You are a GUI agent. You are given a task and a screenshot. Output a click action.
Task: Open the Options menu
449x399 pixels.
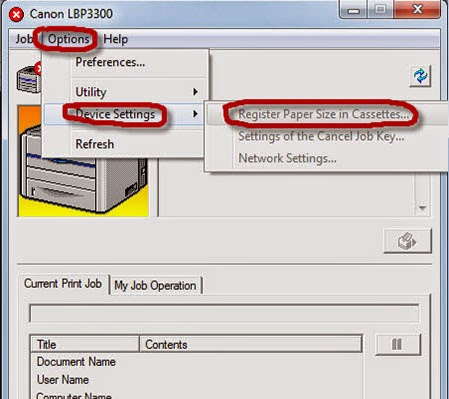69,39
